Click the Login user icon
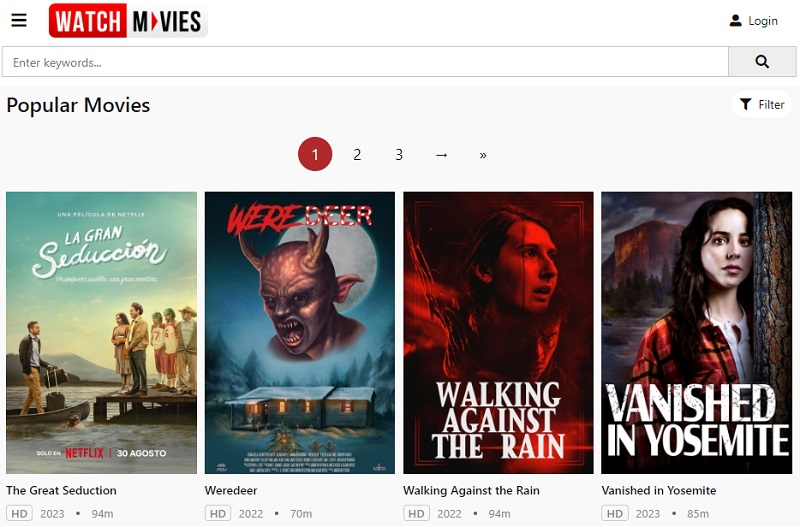Image resolution: width=800 pixels, height=527 pixels. pos(735,20)
